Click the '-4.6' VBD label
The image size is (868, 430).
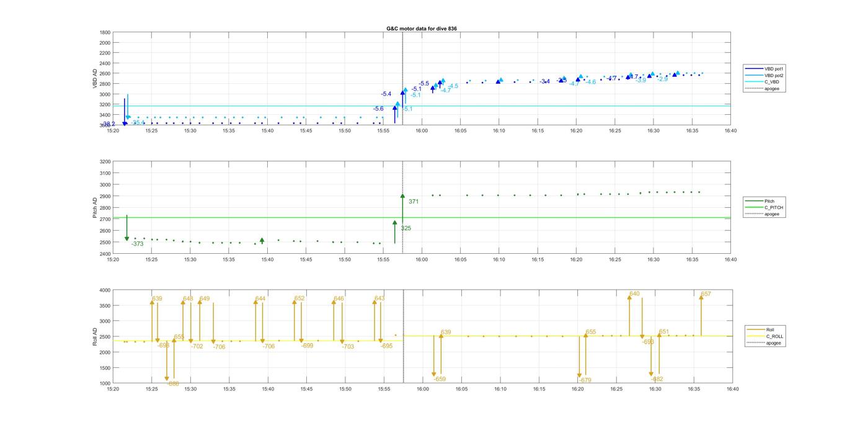[x=591, y=82]
